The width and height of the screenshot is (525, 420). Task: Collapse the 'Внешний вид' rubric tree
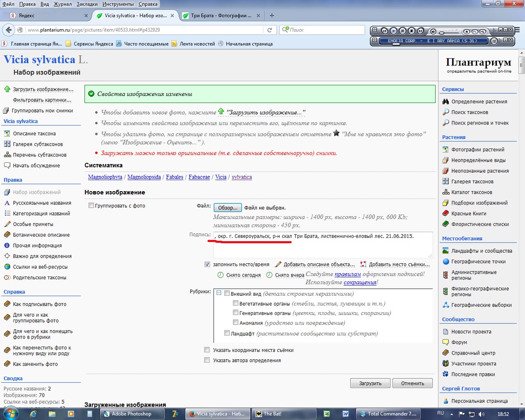coord(219,293)
